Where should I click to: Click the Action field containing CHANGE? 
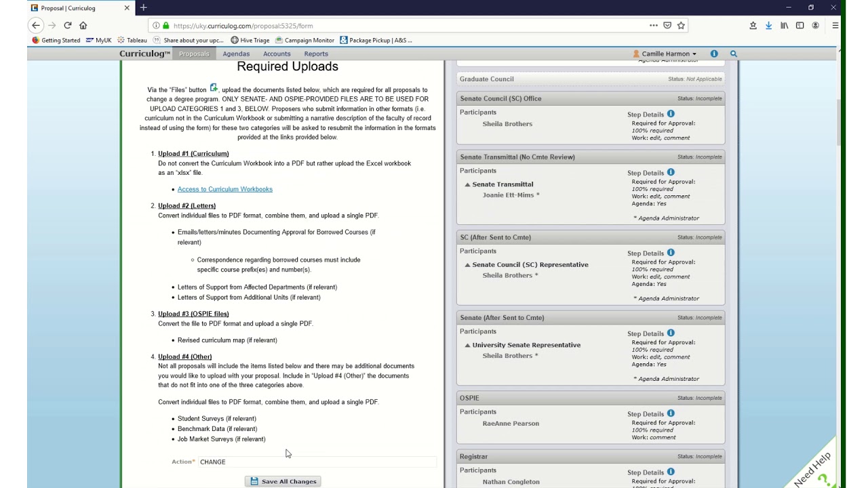tap(317, 462)
